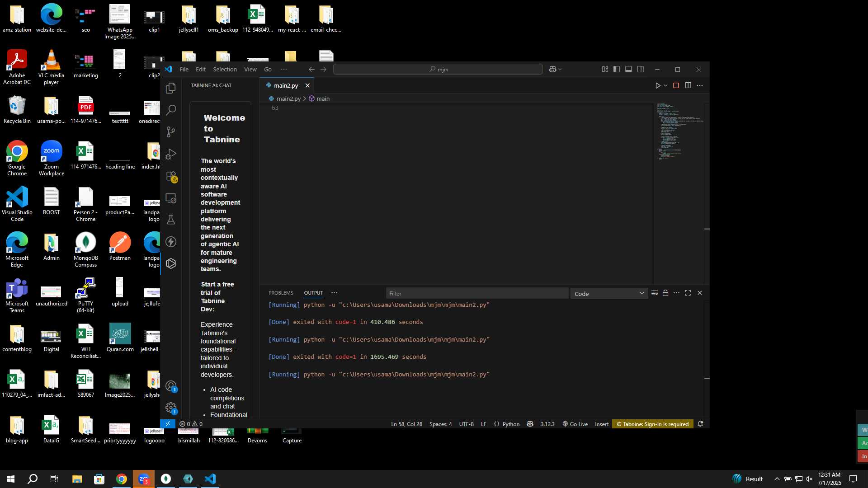The width and height of the screenshot is (868, 488).
Task: Open the Explorer view in activity bar
Action: pos(171,88)
